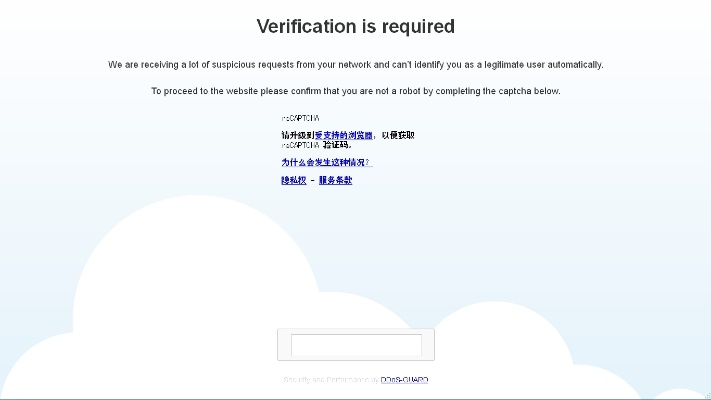Viewport: 711px width, 400px height.
Task: Open the 服务条款 terms of service link
Action: pyautogui.click(x=335, y=181)
